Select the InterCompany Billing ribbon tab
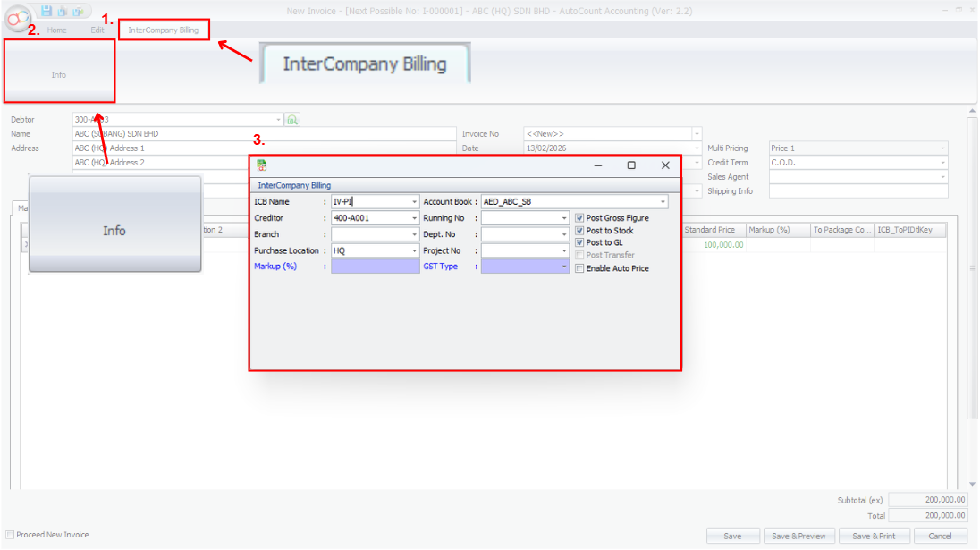Screen dimensions: 980x550 pos(164,30)
